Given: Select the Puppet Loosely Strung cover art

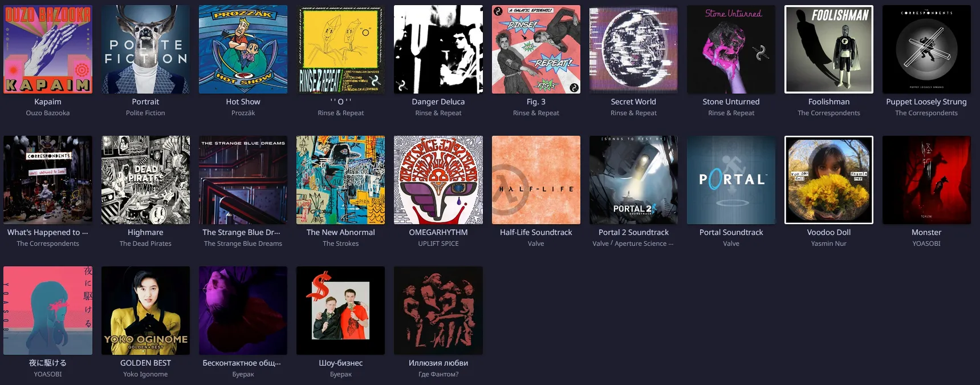Looking at the screenshot, I should 926,49.
